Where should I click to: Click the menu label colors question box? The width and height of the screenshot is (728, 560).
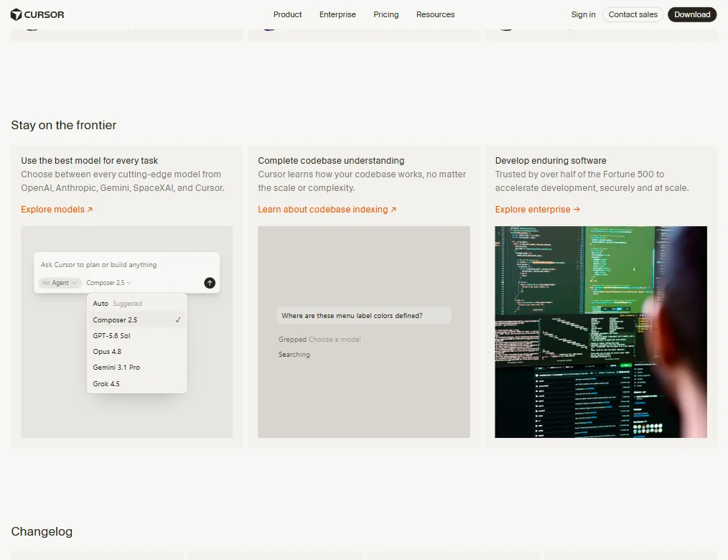(363, 315)
